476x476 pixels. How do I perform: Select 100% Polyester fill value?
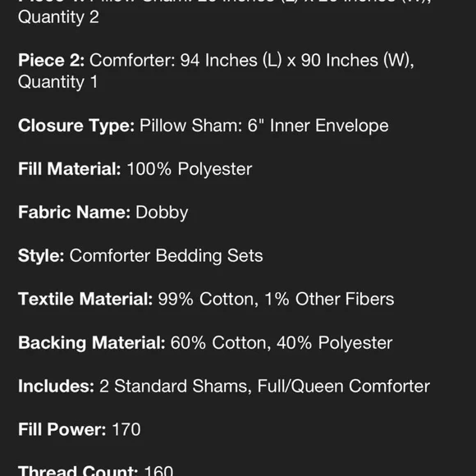[x=190, y=169]
